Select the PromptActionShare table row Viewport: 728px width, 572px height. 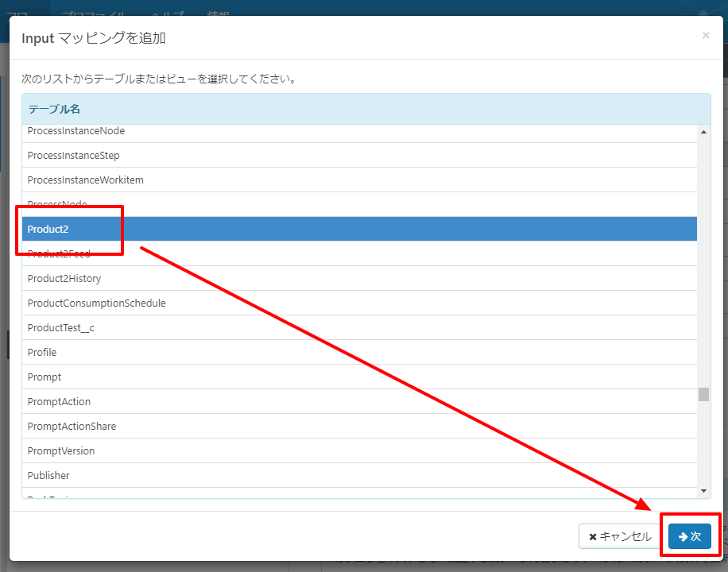coord(359,426)
